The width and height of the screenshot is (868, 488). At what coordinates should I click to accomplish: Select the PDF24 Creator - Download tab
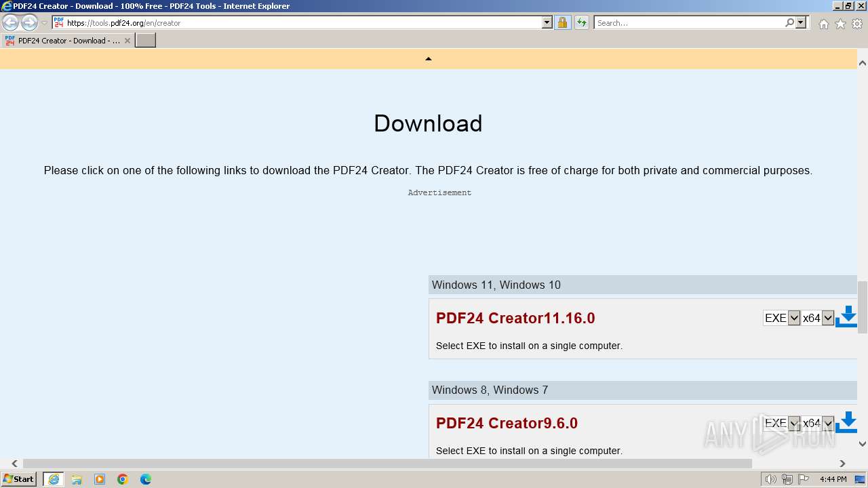67,41
